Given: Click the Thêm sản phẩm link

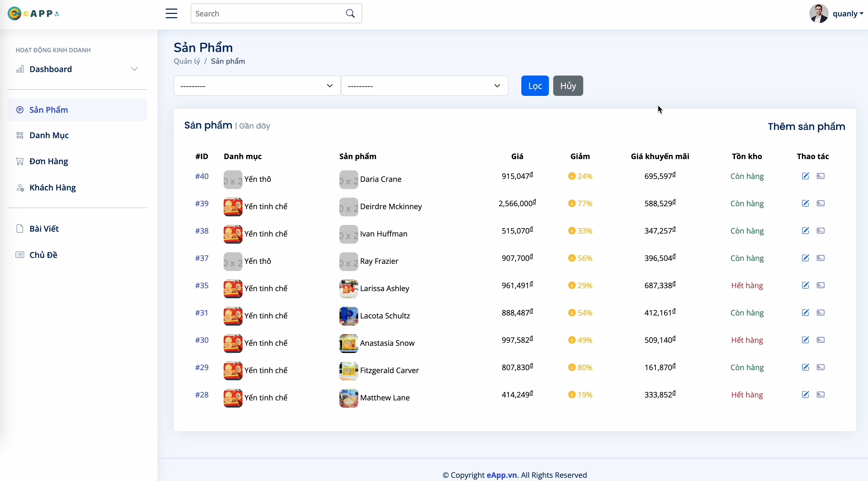Looking at the screenshot, I should click(806, 127).
